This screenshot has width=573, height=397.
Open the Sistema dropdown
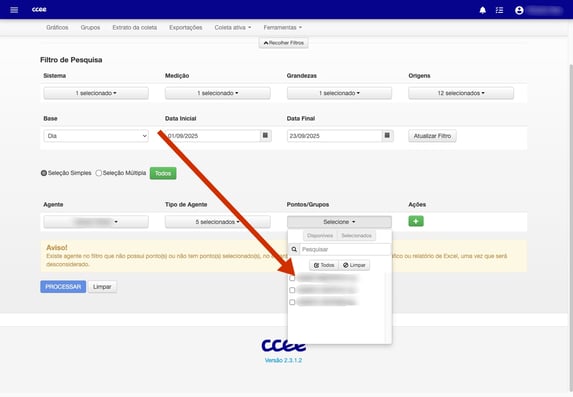[96, 93]
